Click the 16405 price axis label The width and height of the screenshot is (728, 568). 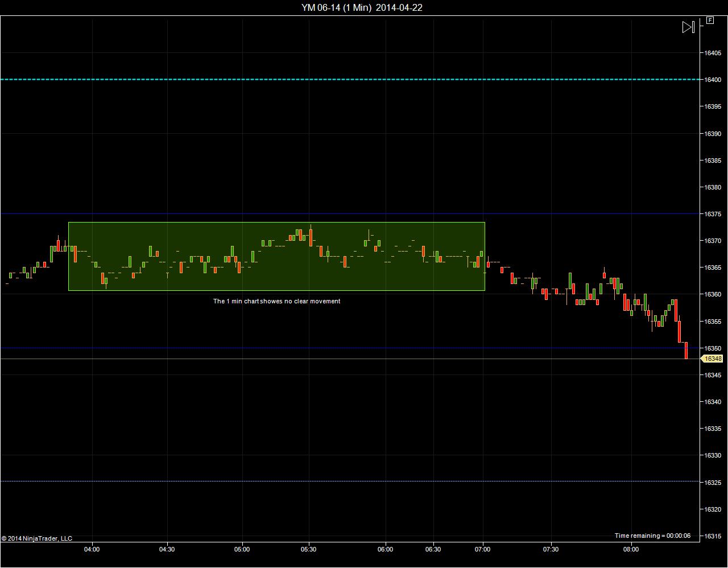point(713,53)
